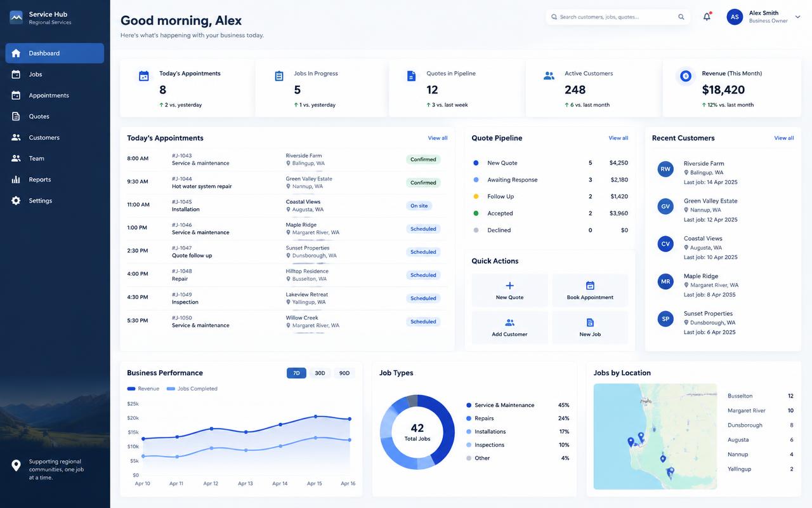Open Jobs in the sidebar

pos(55,74)
